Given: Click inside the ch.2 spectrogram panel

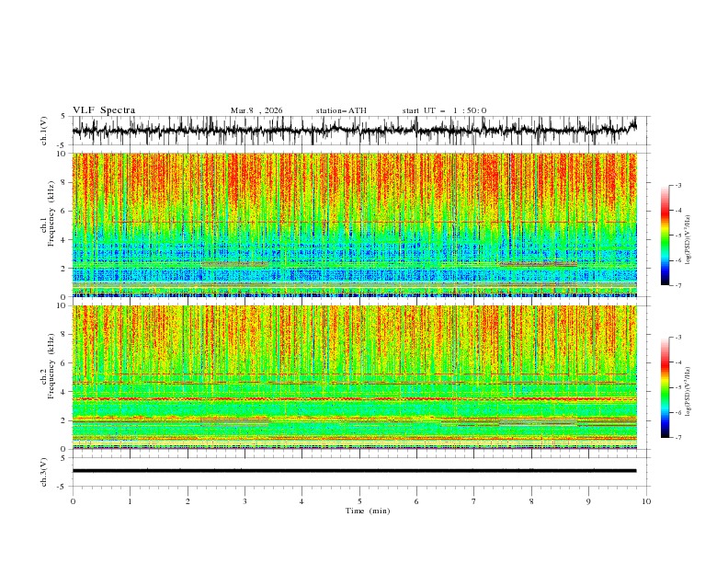Looking at the screenshot, I should [355, 377].
